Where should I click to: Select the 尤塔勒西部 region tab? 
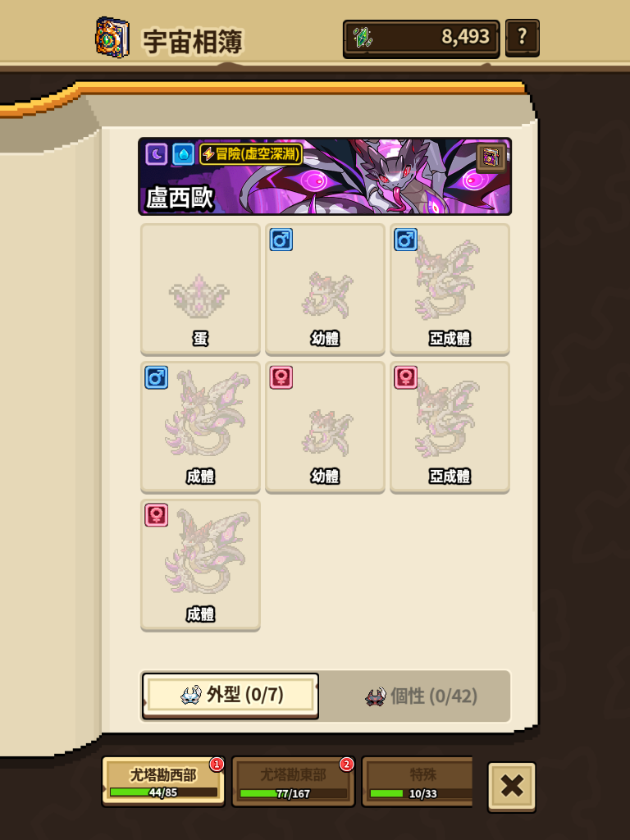coord(163,782)
